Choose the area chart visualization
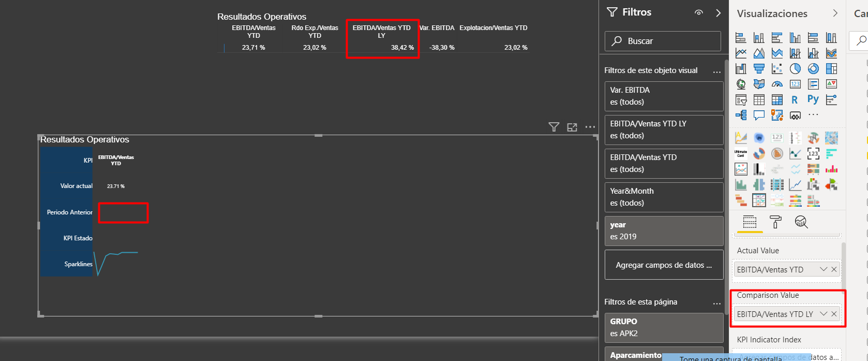The height and width of the screenshot is (361, 868). [x=759, y=53]
